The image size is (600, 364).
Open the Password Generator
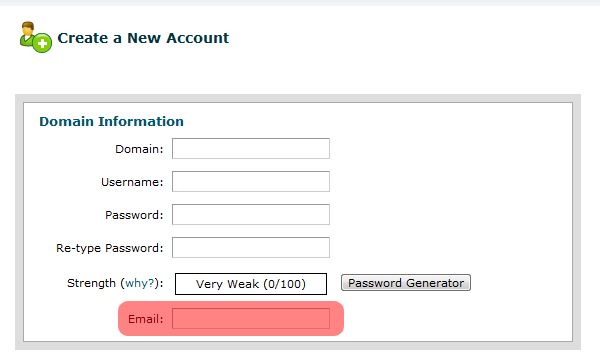[406, 283]
